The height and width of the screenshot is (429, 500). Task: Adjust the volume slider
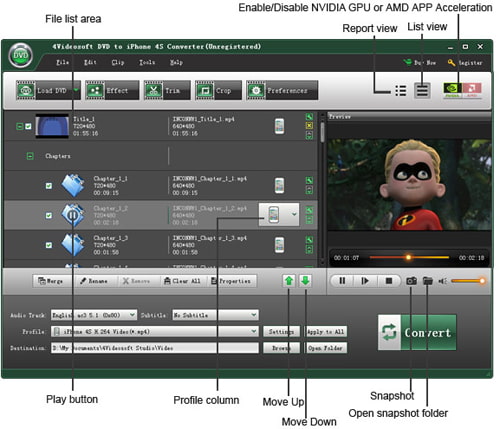(x=468, y=281)
